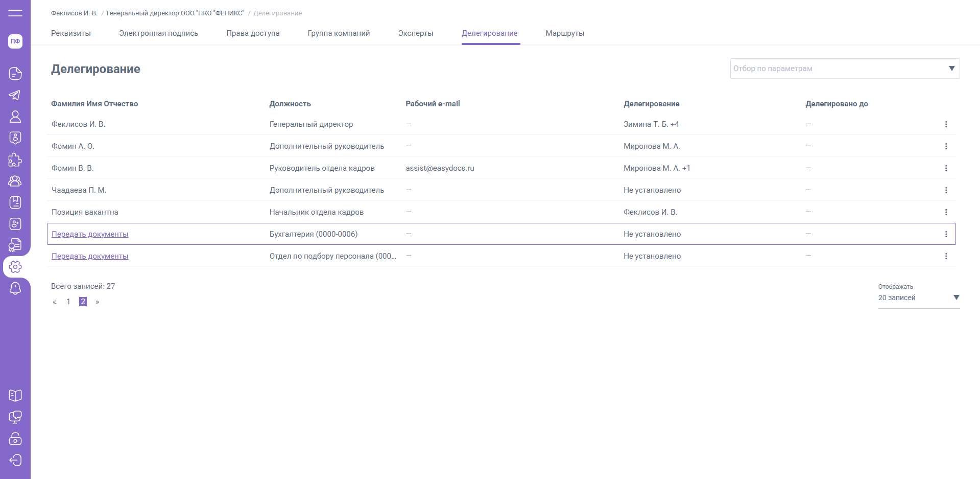This screenshot has height=479, width=980.
Task: Click the paper plane send icon
Action: click(x=15, y=95)
